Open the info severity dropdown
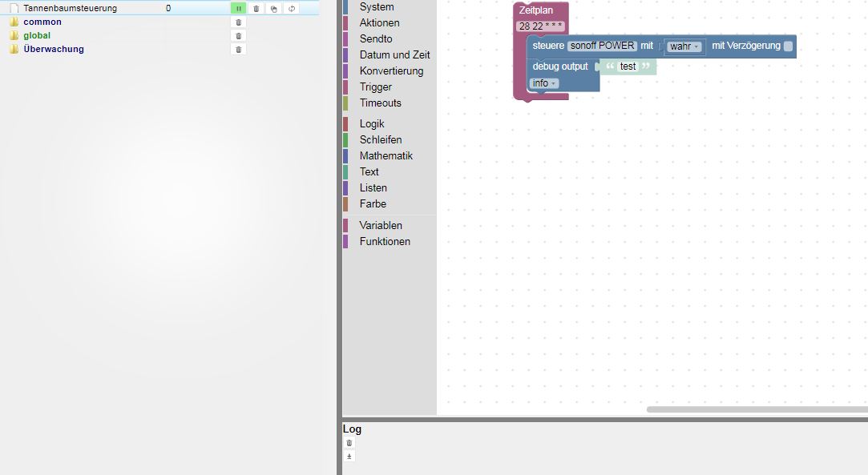The width and height of the screenshot is (868, 475). 543,83
